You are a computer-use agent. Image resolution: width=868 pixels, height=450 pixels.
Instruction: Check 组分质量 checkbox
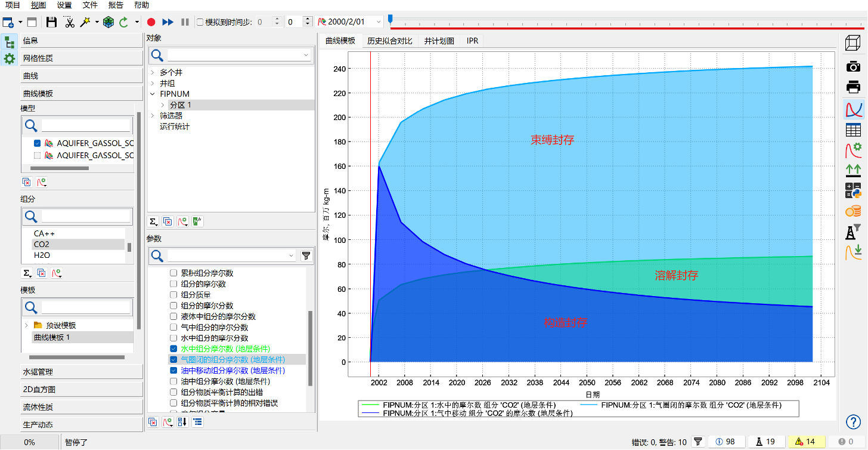[x=173, y=294]
